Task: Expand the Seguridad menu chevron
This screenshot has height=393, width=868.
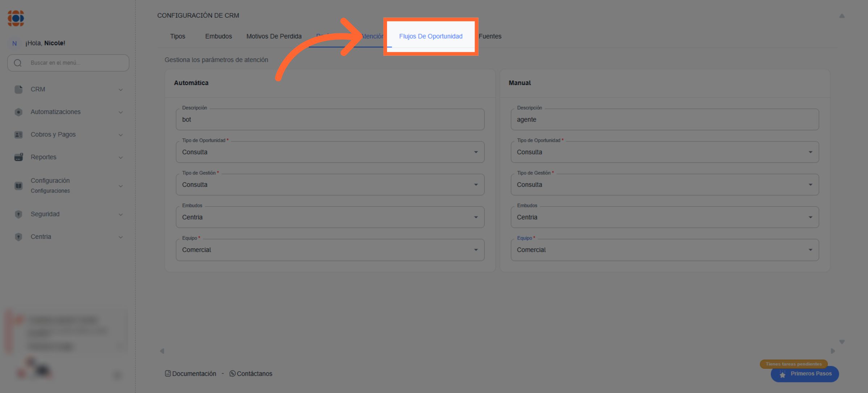Action: pos(121,215)
